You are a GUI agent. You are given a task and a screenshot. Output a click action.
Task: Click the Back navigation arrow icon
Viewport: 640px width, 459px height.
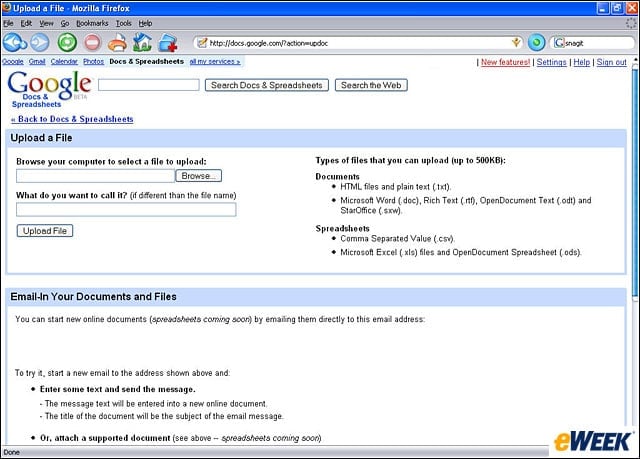click(15, 42)
